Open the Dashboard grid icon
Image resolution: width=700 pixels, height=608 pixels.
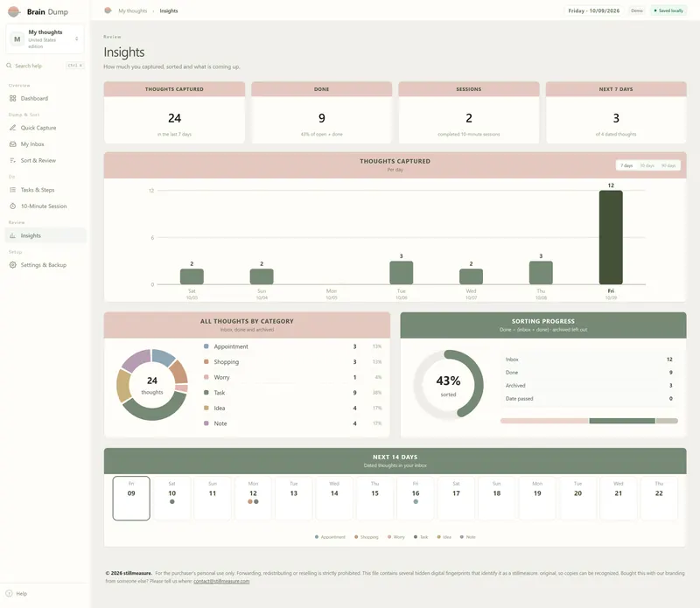point(12,98)
